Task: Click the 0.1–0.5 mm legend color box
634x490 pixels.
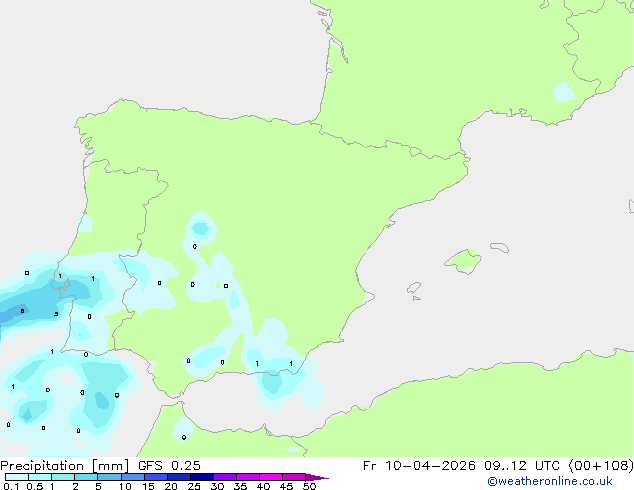Action: pos(17,477)
